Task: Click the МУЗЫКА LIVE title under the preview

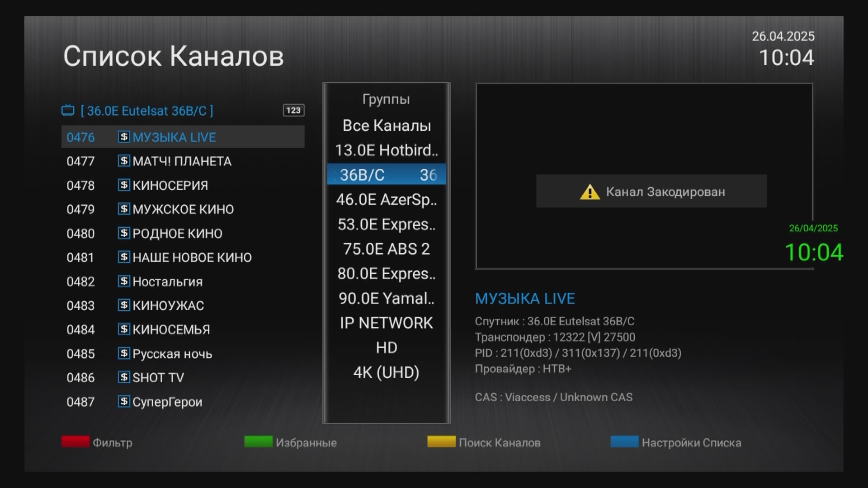Action: coord(525,298)
